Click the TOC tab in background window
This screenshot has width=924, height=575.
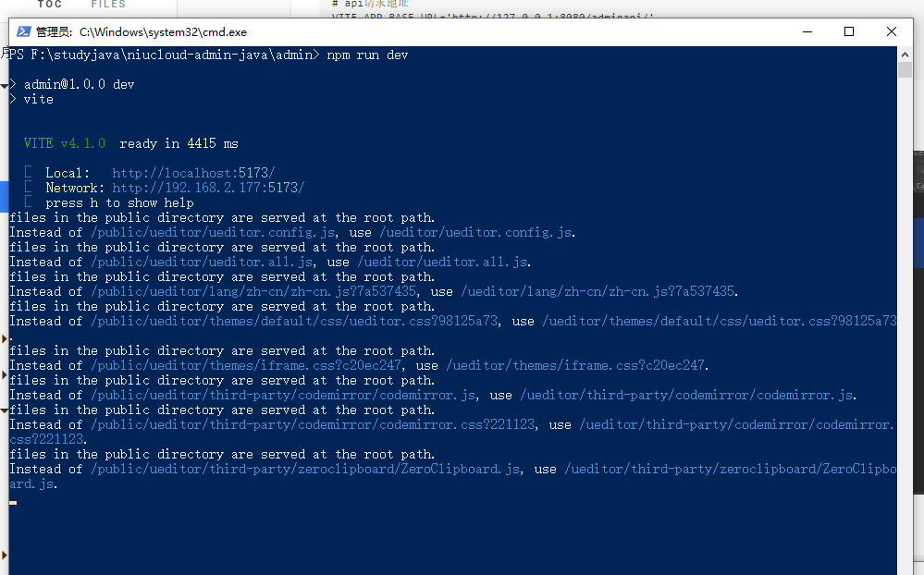pos(50,4)
